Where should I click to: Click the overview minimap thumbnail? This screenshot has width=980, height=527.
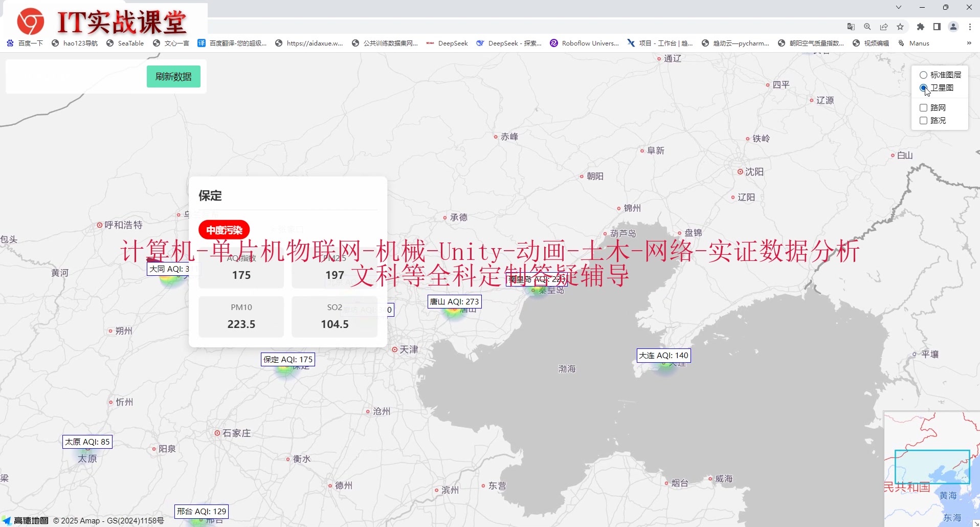pos(931,469)
